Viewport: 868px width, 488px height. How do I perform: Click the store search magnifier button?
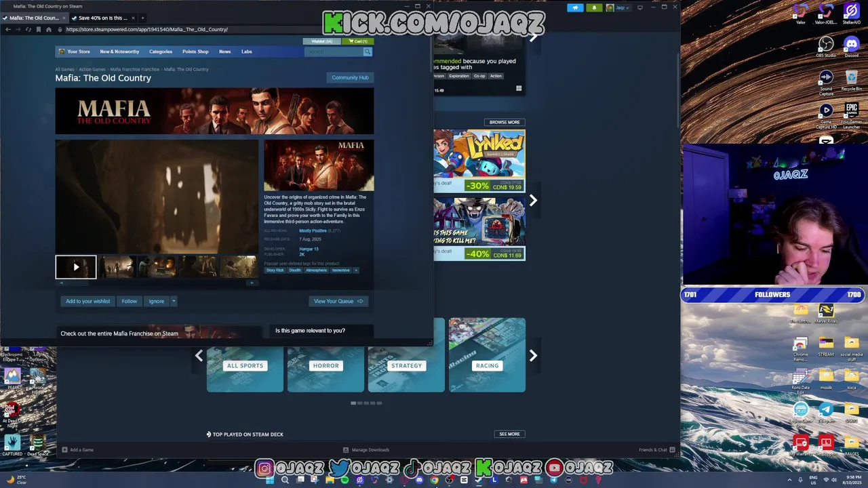pos(368,52)
